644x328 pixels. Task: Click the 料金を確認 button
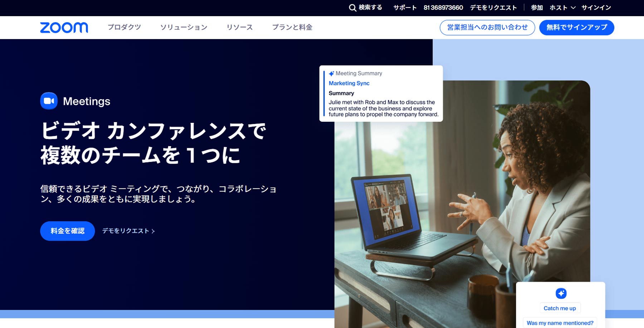(67, 231)
